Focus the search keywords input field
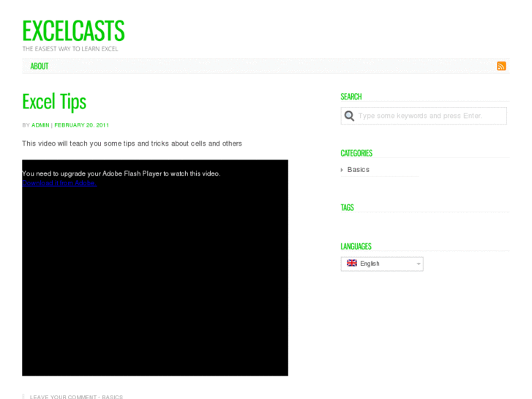 tap(424, 116)
